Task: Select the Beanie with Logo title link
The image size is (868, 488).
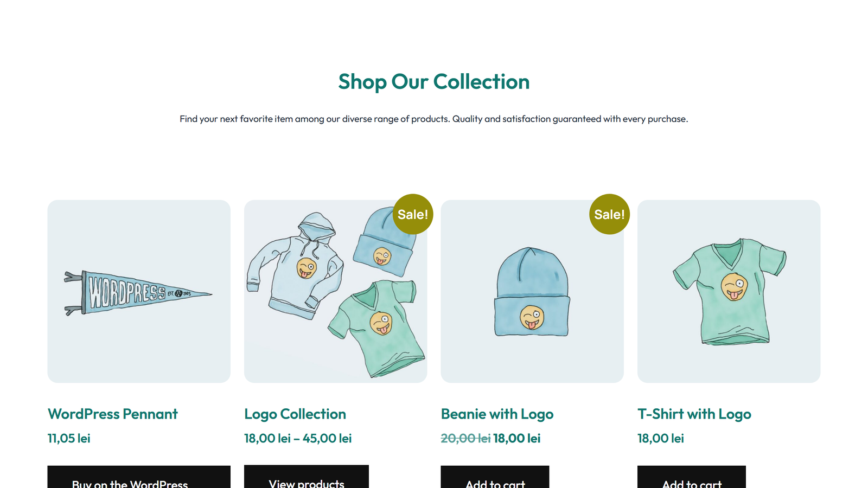Action: point(497,414)
